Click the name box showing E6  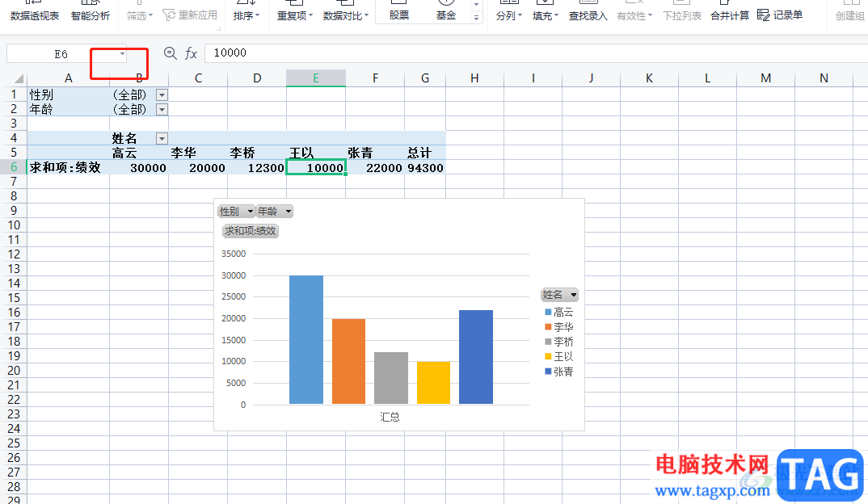pos(61,53)
